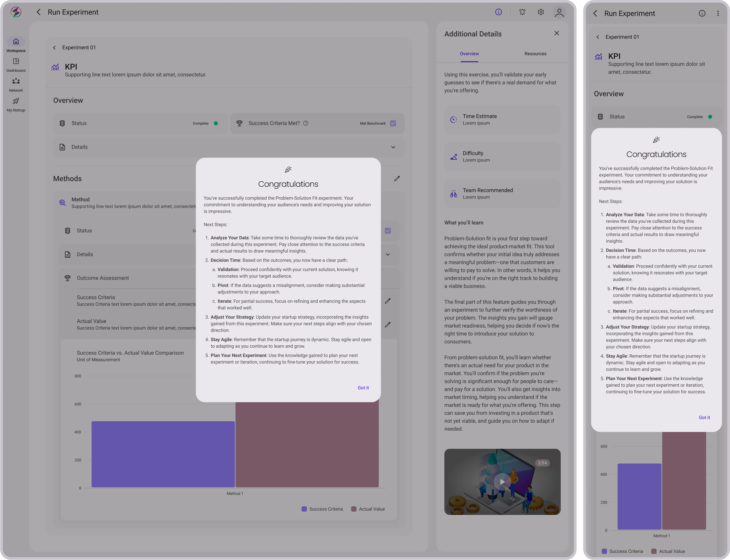Click the Success Criteria Met help icon
Viewport: 730px width, 560px height.
pyautogui.click(x=306, y=123)
